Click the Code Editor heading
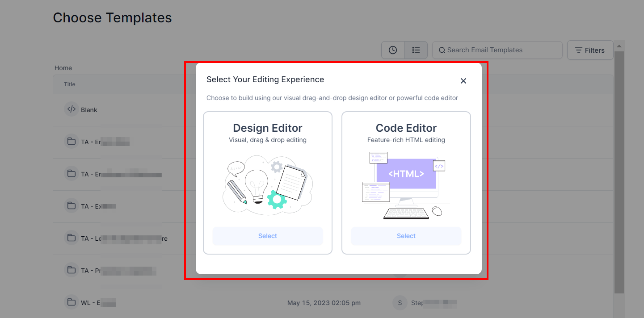This screenshot has height=318, width=644. [x=406, y=128]
